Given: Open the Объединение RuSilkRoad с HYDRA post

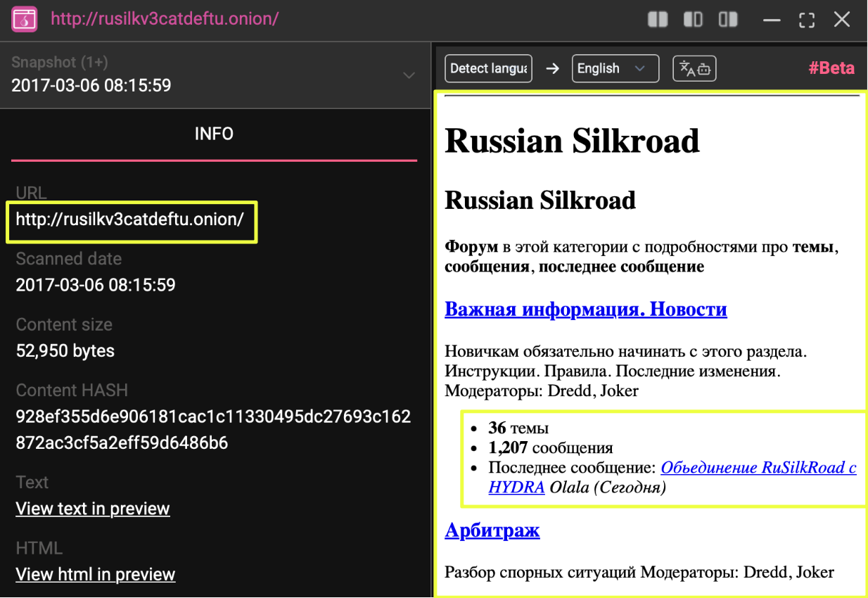Looking at the screenshot, I should [758, 468].
